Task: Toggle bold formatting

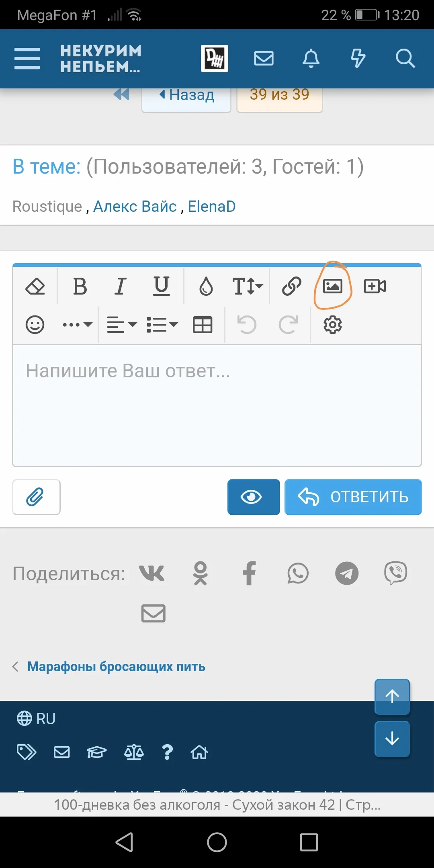Action: 80,287
